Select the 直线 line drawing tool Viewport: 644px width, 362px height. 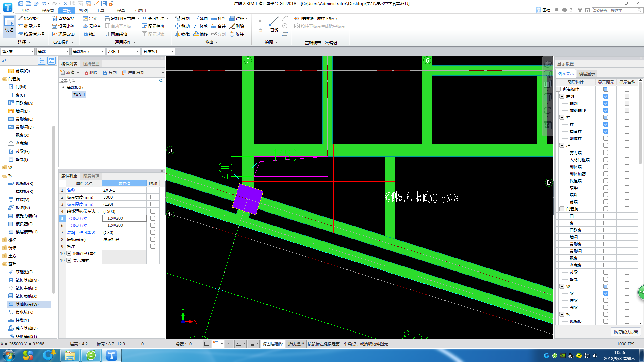pyautogui.click(x=274, y=24)
